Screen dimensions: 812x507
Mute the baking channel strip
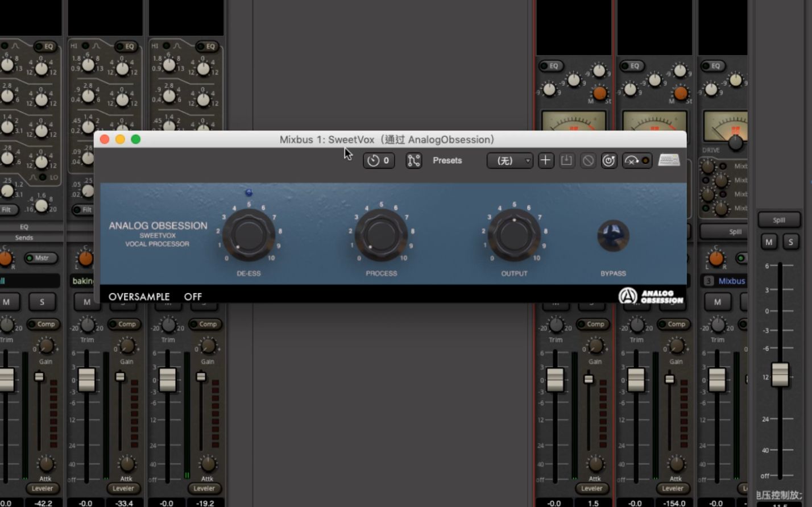point(87,302)
